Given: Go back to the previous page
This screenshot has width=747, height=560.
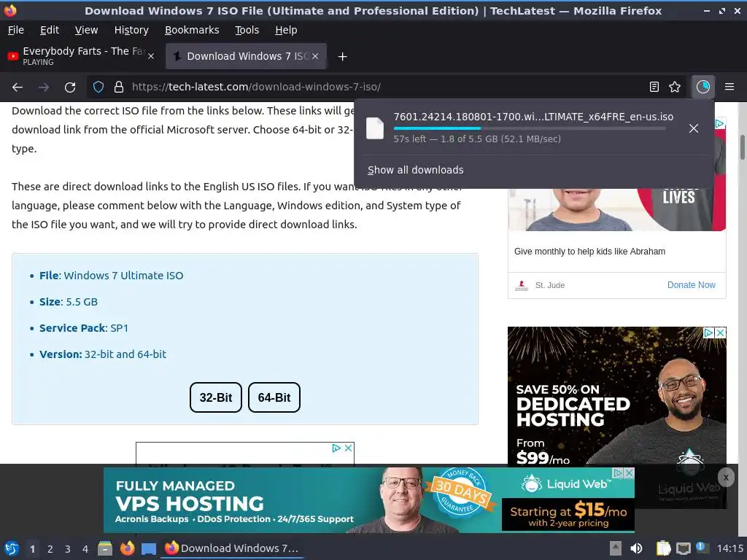Looking at the screenshot, I should pyautogui.click(x=18, y=87).
